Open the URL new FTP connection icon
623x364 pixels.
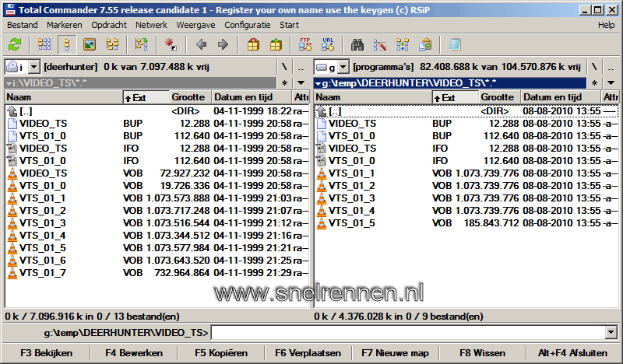(328, 44)
